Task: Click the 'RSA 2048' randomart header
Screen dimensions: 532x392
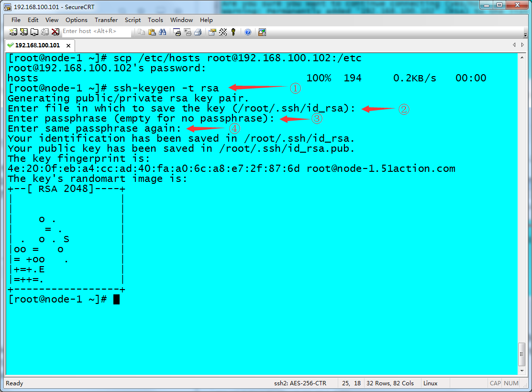Action: [66, 189]
